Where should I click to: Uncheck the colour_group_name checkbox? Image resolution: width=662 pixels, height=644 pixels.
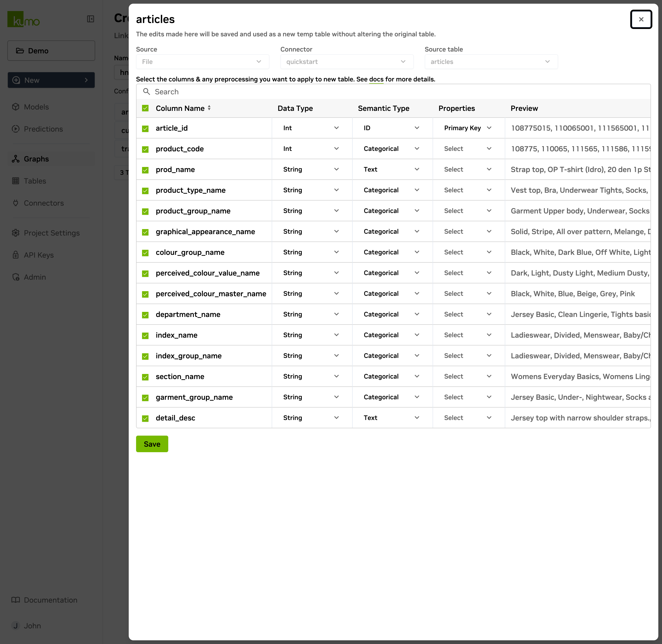click(145, 253)
